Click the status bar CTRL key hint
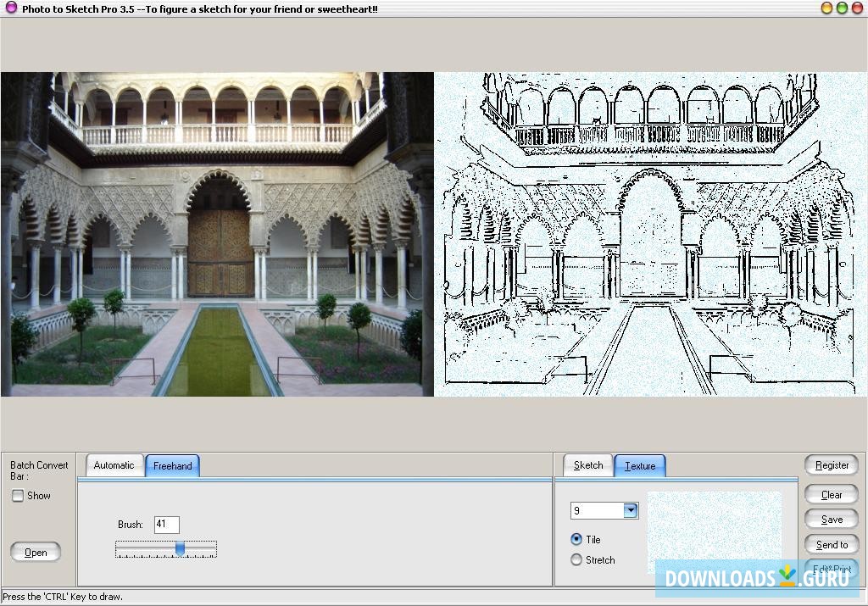The height and width of the screenshot is (606, 868). click(x=63, y=597)
